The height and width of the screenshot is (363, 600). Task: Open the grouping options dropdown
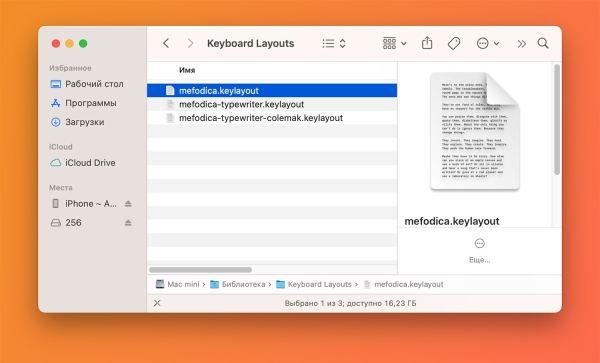pos(395,43)
